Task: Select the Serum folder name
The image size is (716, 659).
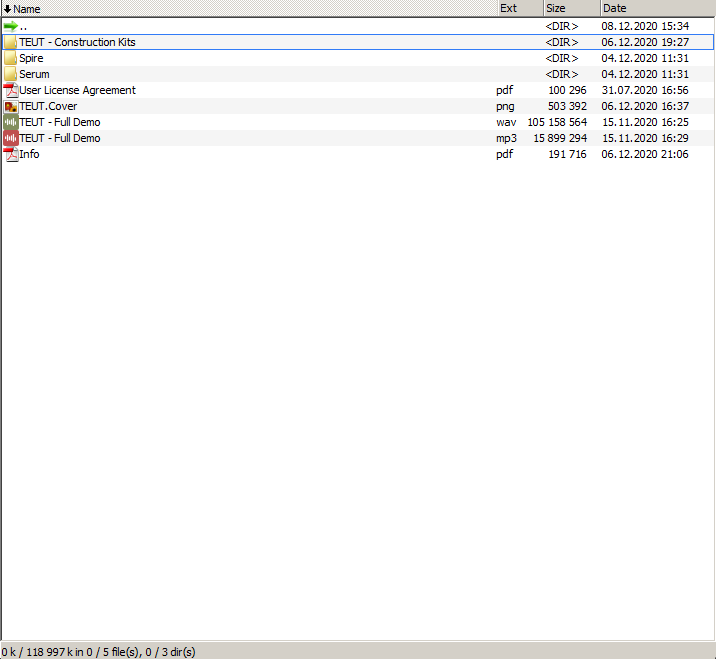Action: point(34,74)
